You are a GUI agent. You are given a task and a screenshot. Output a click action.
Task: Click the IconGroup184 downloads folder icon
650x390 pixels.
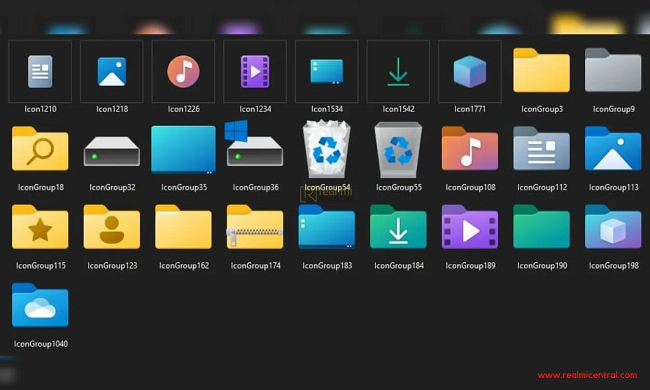398,227
